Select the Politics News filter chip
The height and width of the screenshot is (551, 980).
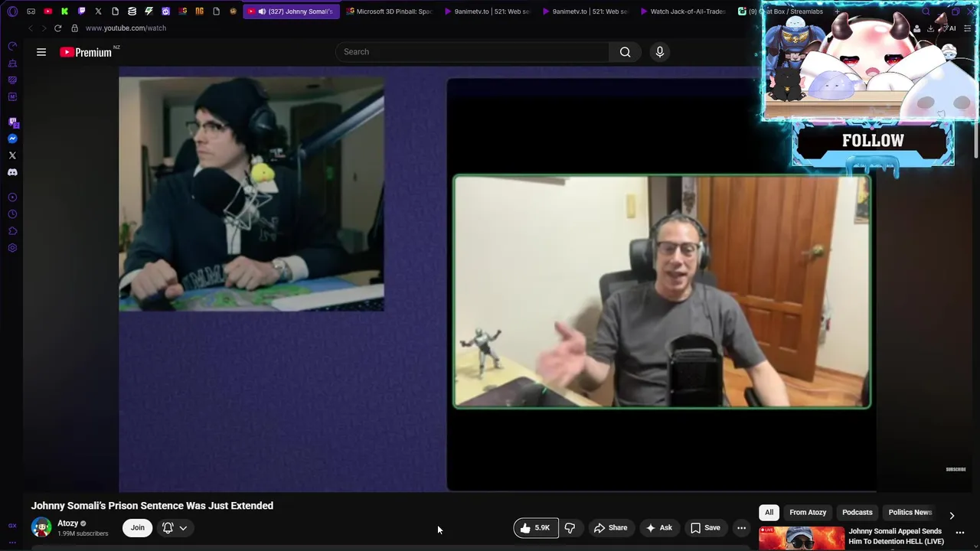tap(910, 513)
